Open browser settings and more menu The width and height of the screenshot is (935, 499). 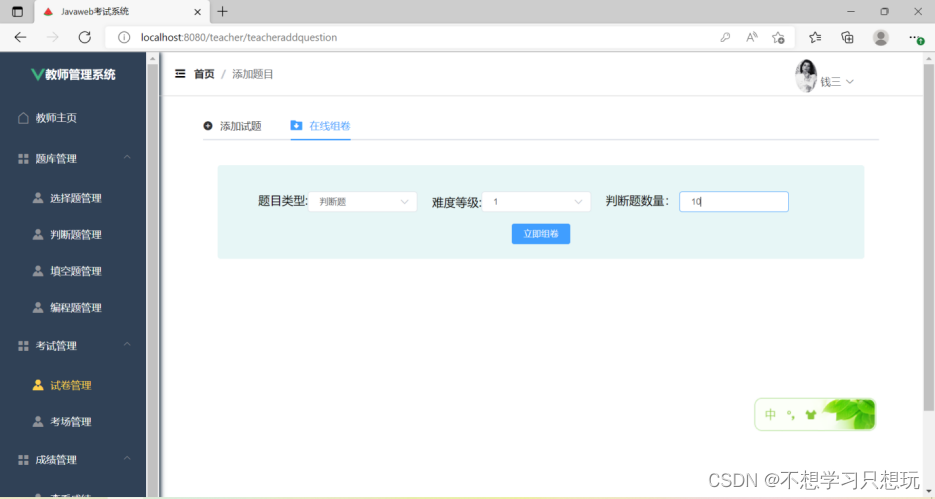[x=916, y=38]
